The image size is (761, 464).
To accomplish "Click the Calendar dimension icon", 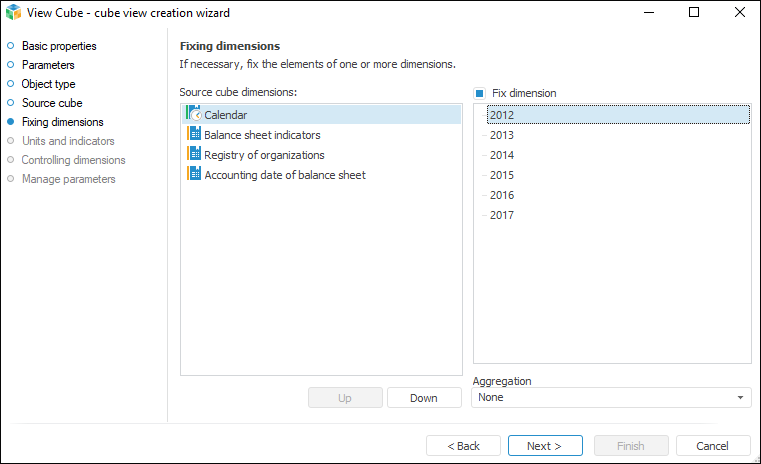I will (x=195, y=115).
